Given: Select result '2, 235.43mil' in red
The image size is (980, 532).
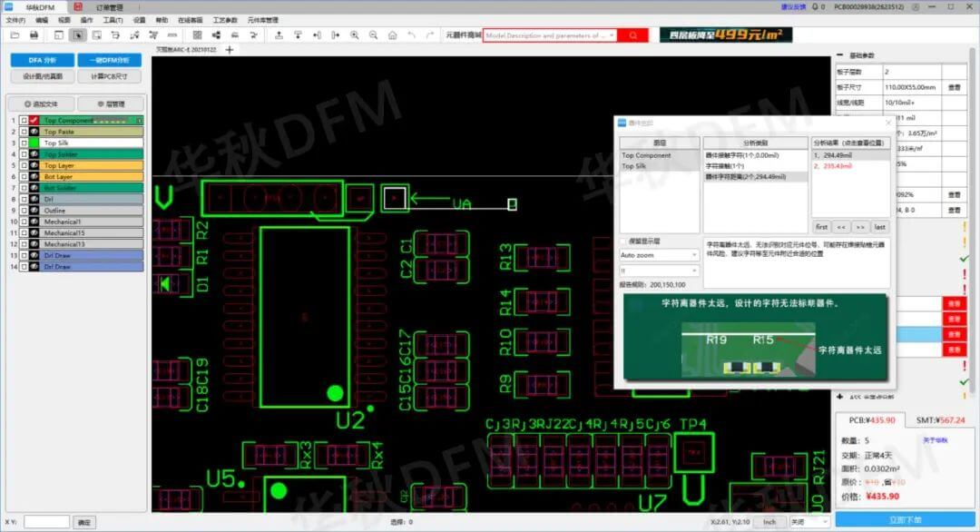Looking at the screenshot, I should click(850, 165).
